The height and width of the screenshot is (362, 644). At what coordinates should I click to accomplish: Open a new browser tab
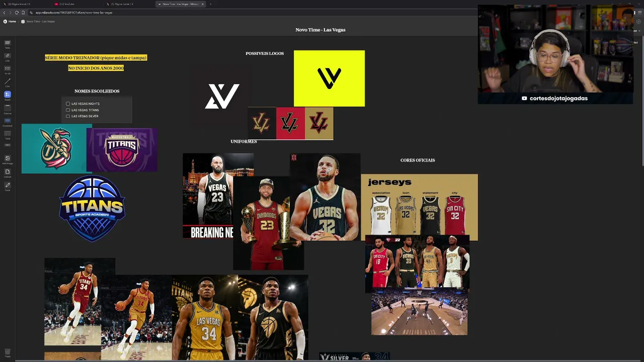tap(210, 4)
